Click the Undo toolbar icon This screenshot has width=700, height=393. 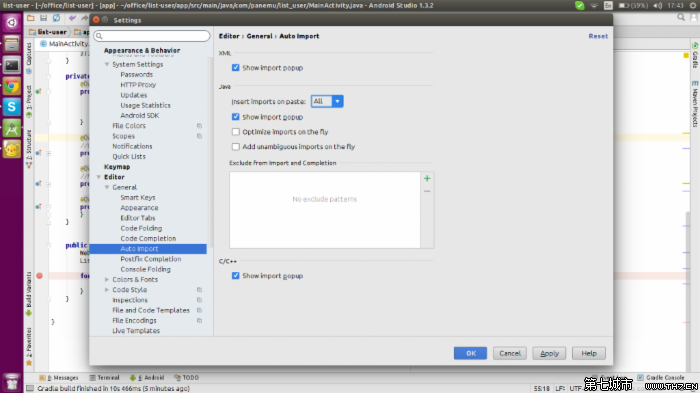click(x=72, y=18)
